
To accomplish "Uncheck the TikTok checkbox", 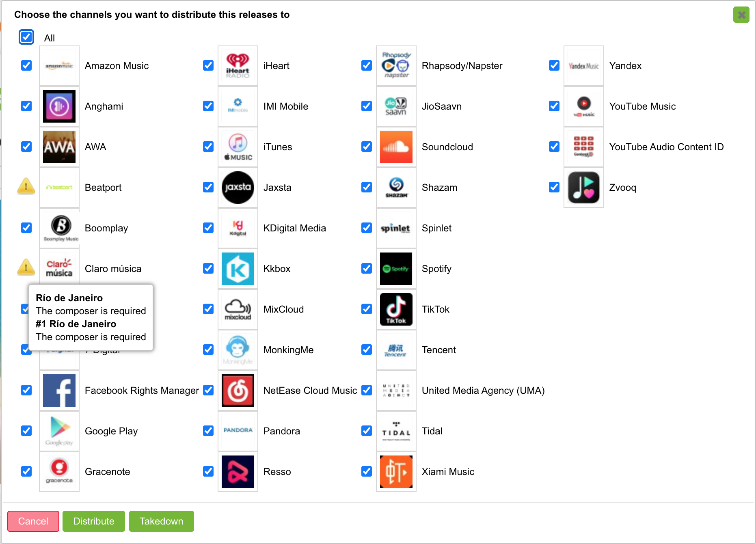I will click(x=367, y=309).
